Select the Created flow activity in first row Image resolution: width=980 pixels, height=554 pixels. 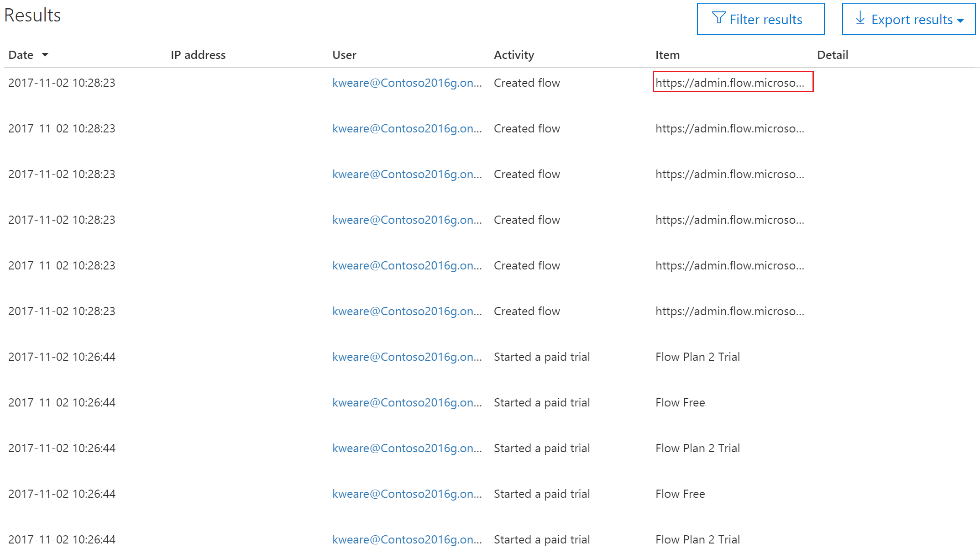(x=527, y=83)
